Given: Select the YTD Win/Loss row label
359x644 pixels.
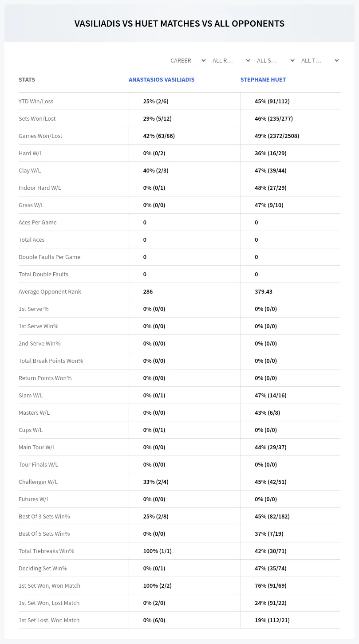Looking at the screenshot, I should coord(36,101).
